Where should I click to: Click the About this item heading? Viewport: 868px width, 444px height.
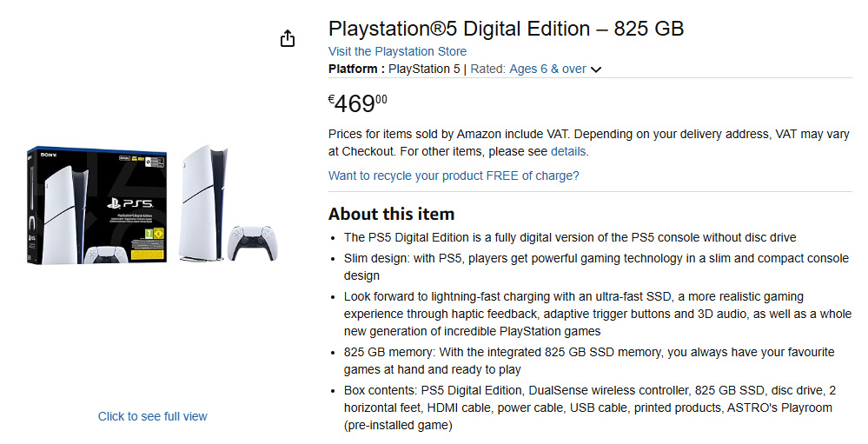[x=391, y=214]
